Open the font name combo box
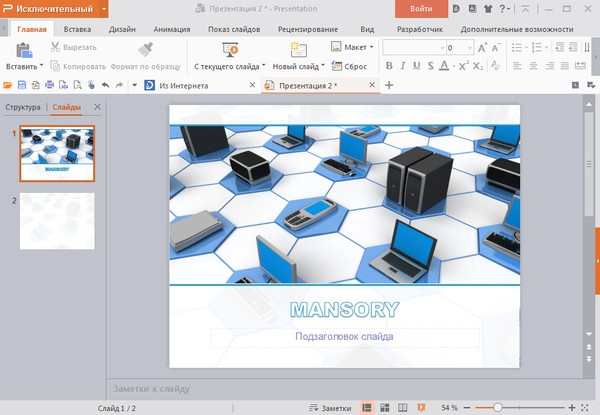Screen dimensions: 600x415 [x=412, y=47]
